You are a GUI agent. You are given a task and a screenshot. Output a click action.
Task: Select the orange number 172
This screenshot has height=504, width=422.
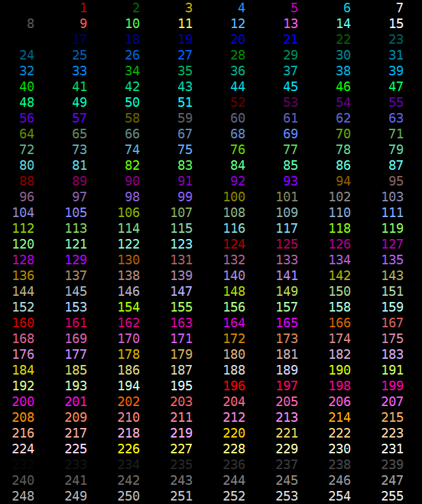(x=234, y=338)
